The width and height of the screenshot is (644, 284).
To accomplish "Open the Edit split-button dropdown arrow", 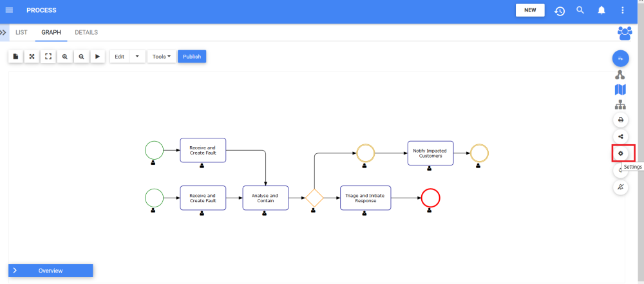I will pos(137,57).
